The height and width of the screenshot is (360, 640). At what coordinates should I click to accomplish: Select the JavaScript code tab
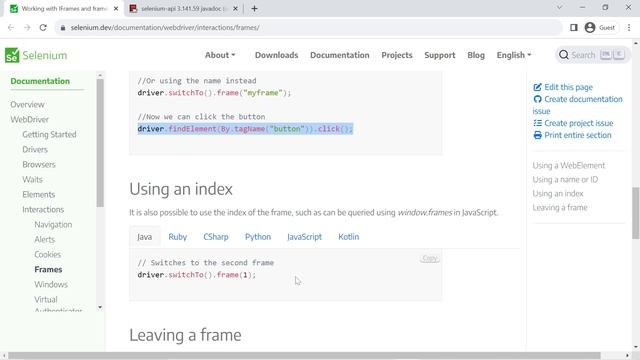304,237
